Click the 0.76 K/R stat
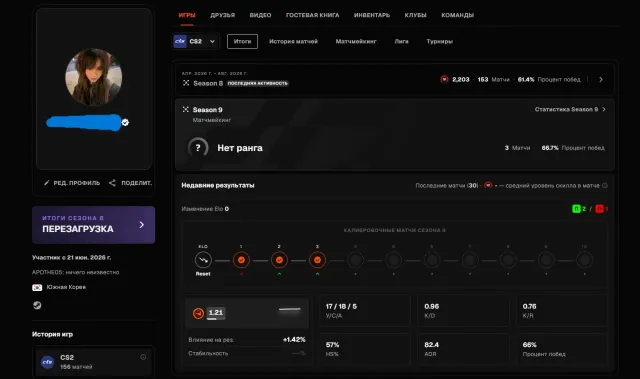 click(x=562, y=310)
